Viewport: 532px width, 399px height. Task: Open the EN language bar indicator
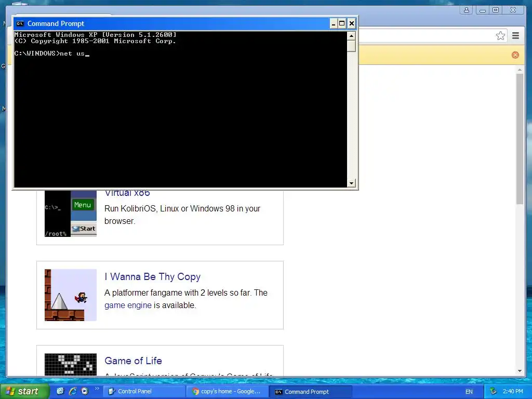pos(469,392)
